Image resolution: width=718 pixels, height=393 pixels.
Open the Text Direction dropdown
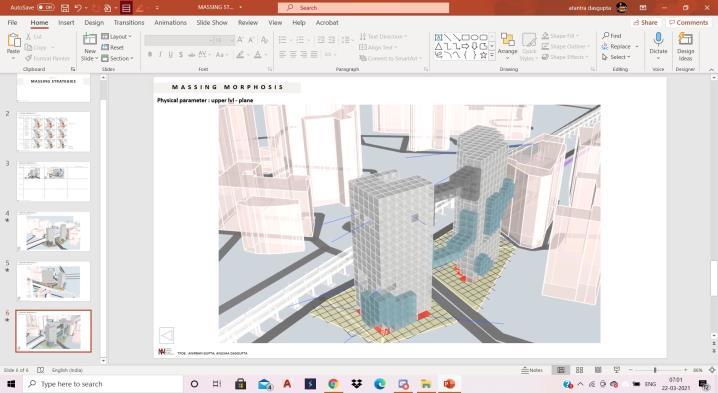[x=383, y=36]
